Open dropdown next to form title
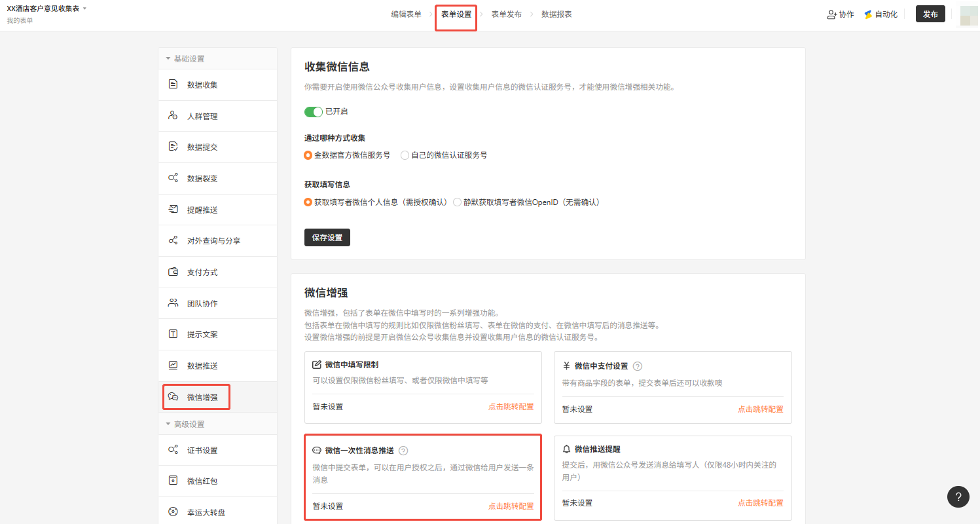 84,9
